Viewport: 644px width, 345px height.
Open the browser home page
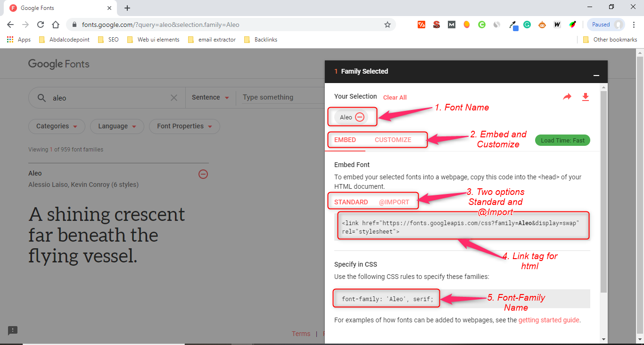(56, 25)
